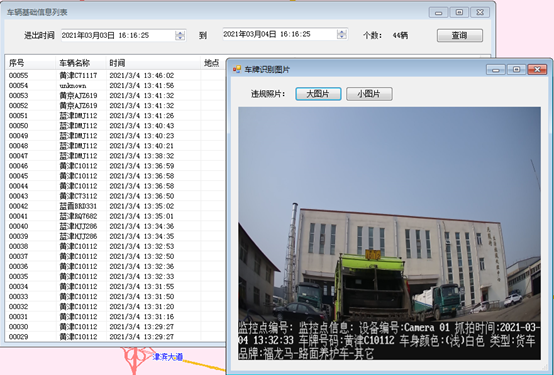Select row with sequence number 00052
The width and height of the screenshot is (554, 375).
point(116,105)
